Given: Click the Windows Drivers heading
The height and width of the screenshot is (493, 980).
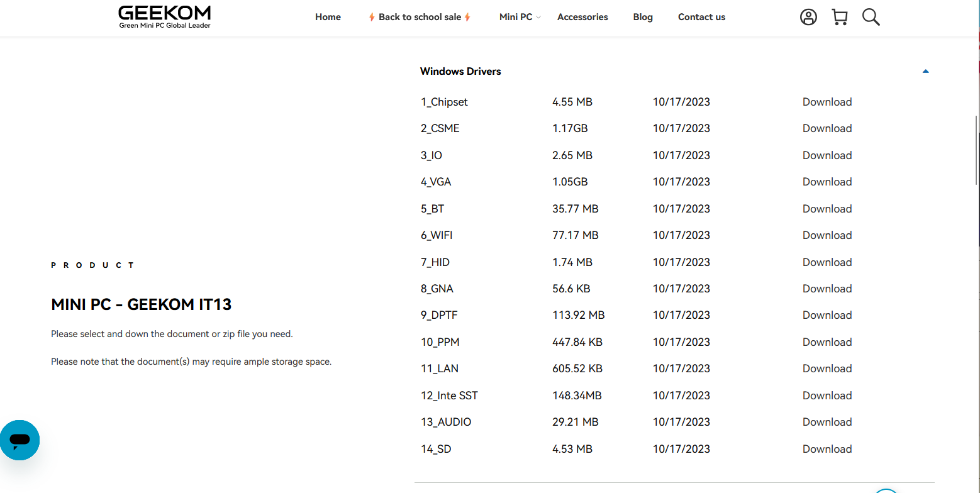Looking at the screenshot, I should [x=460, y=71].
